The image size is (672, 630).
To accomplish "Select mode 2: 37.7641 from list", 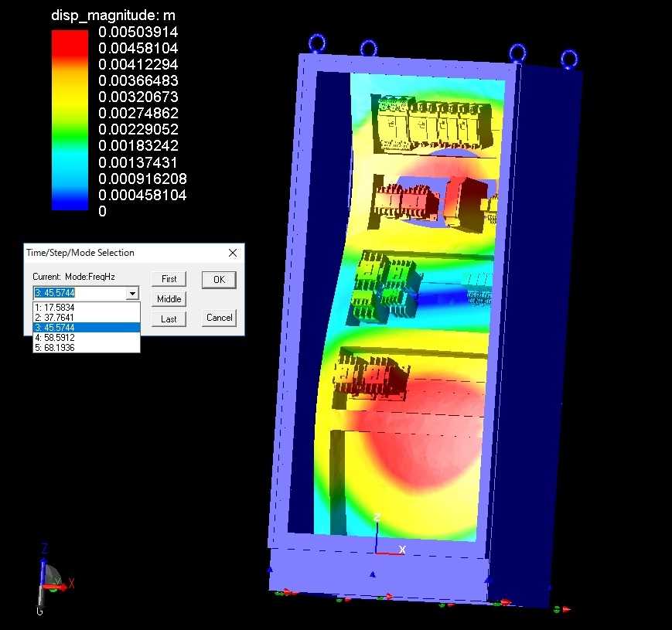I will [87, 318].
